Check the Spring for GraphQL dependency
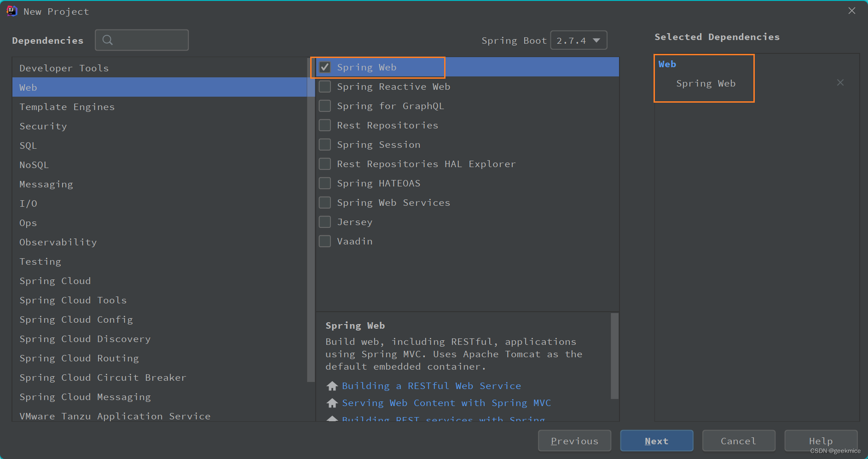The width and height of the screenshot is (868, 459). pyautogui.click(x=325, y=106)
